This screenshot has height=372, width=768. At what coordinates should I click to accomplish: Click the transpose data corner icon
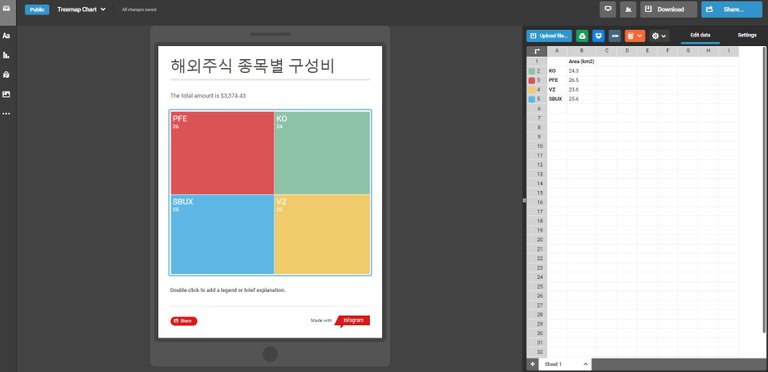[x=537, y=51]
